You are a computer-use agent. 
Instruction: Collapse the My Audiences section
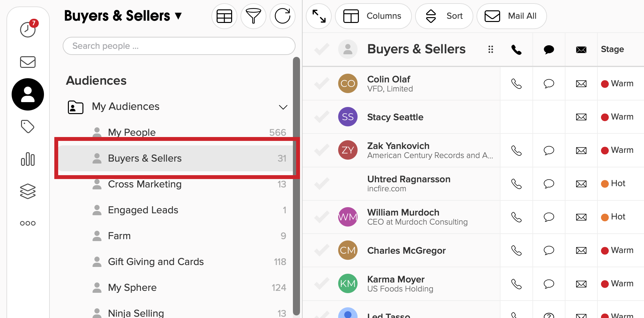pos(283,107)
